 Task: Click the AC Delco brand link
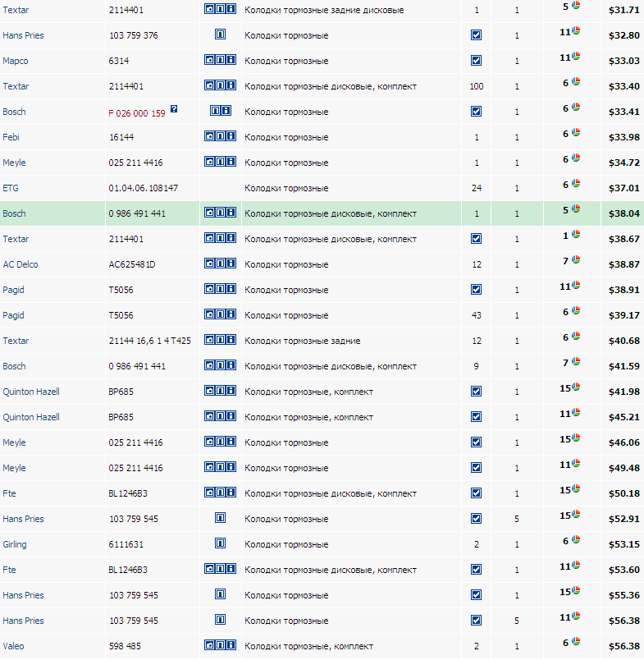coord(21,264)
